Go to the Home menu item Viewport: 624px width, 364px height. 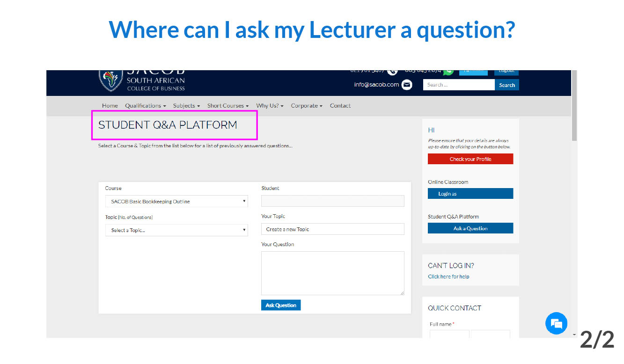click(x=110, y=106)
